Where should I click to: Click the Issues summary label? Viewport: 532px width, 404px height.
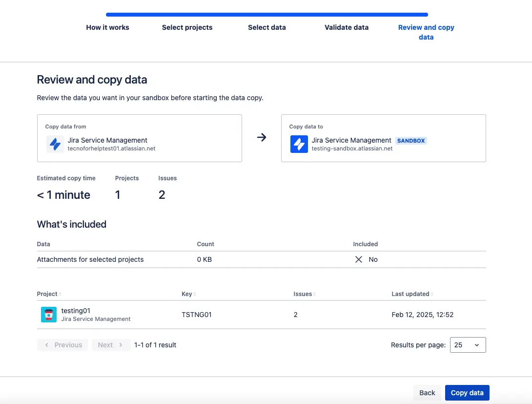coord(167,178)
